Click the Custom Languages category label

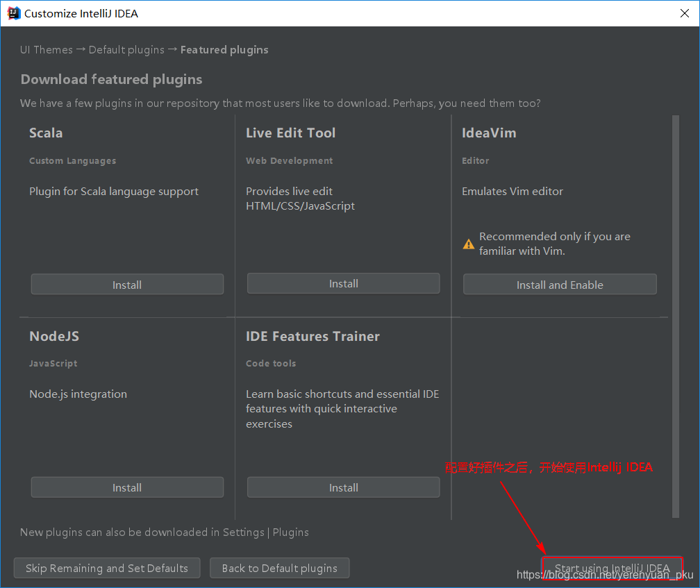(x=73, y=160)
